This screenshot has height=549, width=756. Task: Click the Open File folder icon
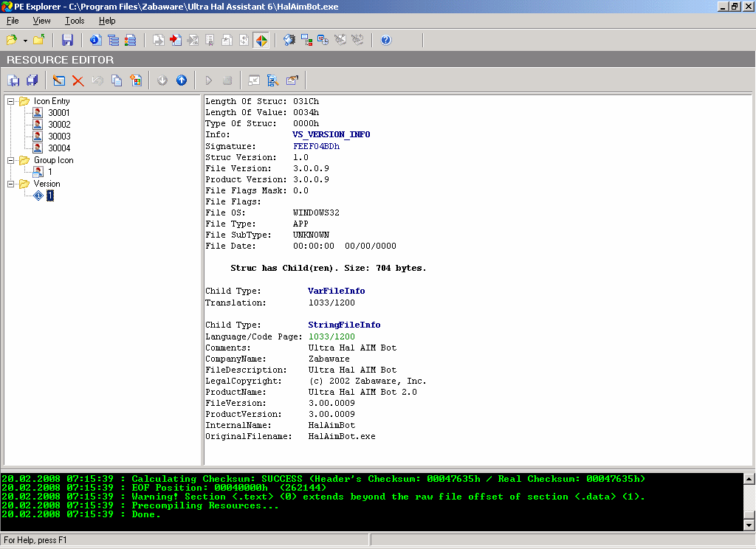pos(12,40)
